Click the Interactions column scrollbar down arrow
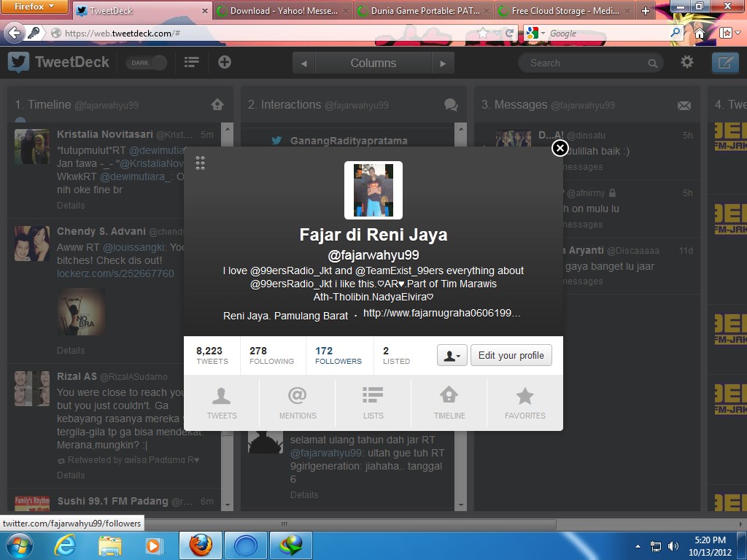 (x=460, y=505)
